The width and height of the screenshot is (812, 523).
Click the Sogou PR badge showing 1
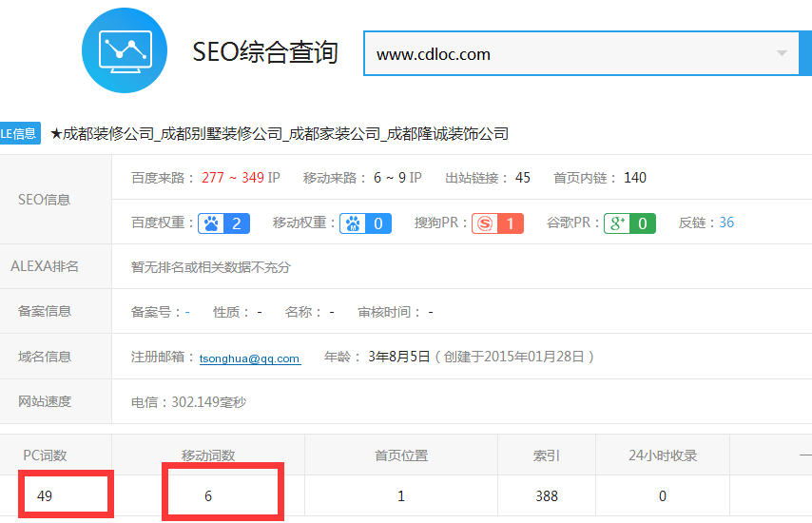[497, 223]
